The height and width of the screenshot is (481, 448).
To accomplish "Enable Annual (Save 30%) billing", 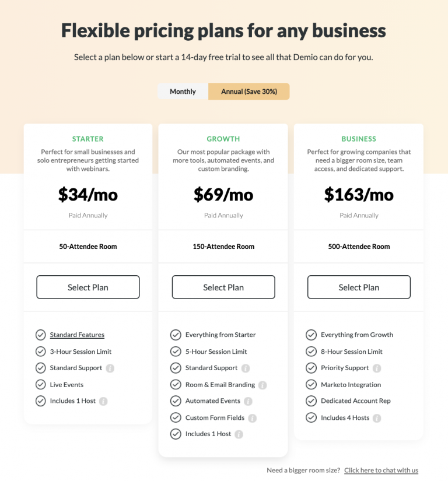I will click(x=249, y=92).
